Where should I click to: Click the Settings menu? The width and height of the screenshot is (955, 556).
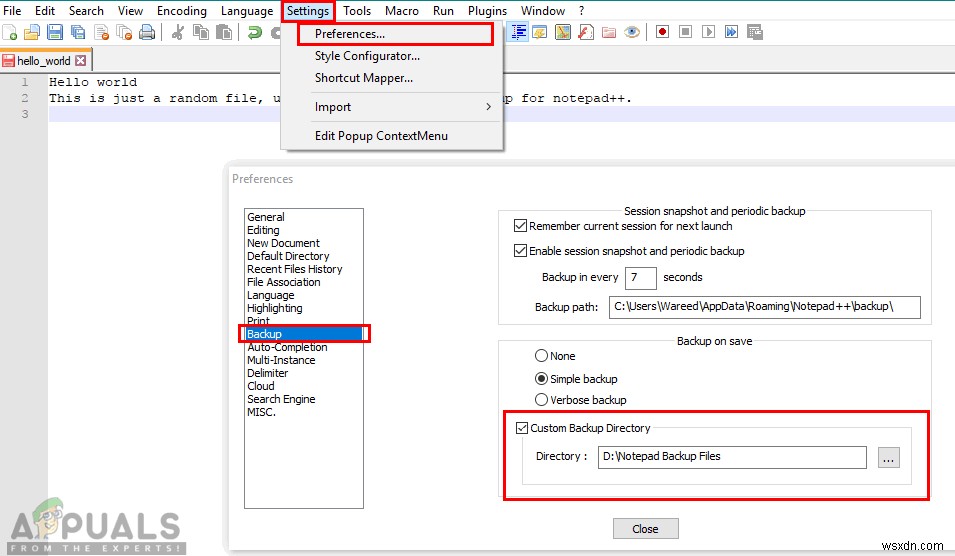click(x=308, y=11)
